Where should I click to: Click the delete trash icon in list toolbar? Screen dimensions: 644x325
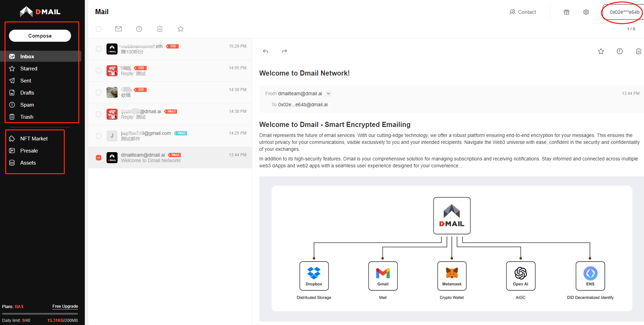pyautogui.click(x=160, y=29)
